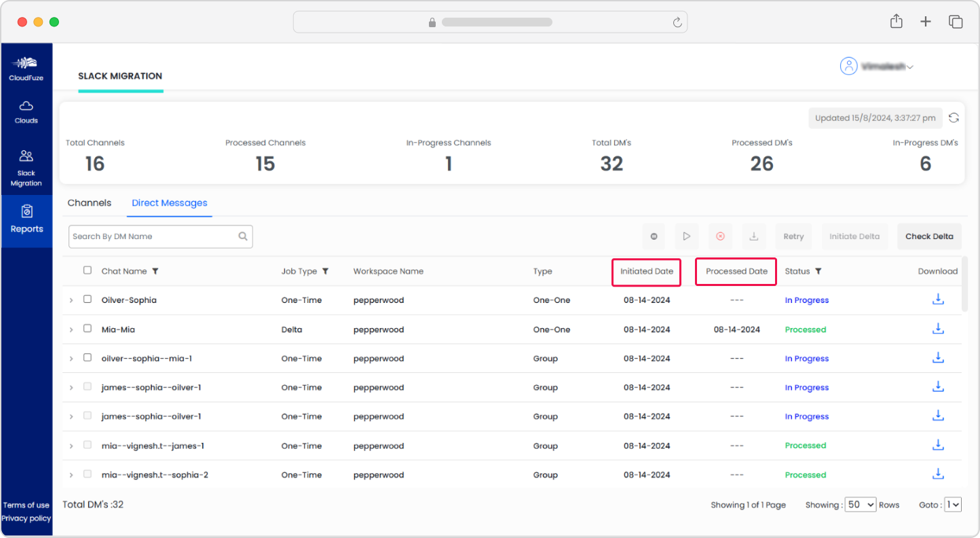Download report for mia--vignesh.t--sophia-2

[938, 473]
